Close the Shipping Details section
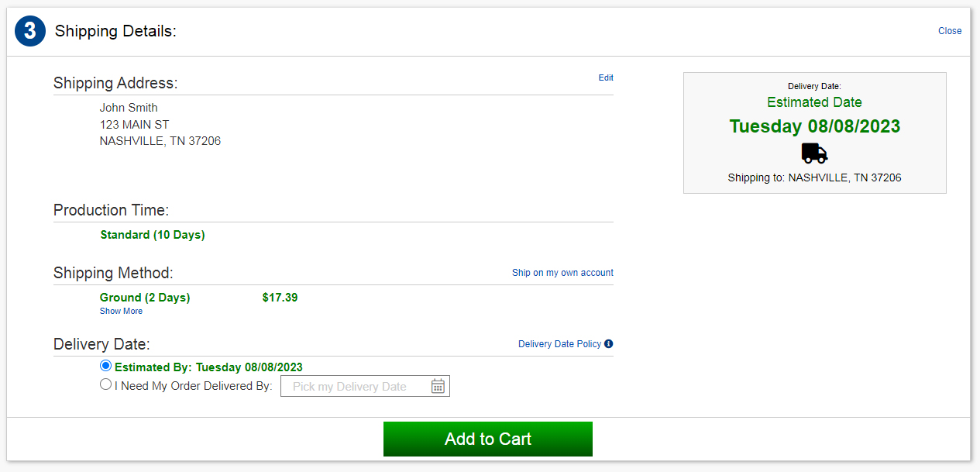Screen dimensions: 980x472 pyautogui.click(x=950, y=31)
